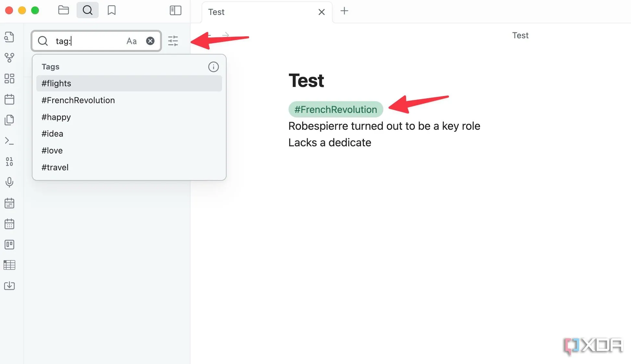Clear the search query field
The height and width of the screenshot is (364, 631).
click(150, 41)
